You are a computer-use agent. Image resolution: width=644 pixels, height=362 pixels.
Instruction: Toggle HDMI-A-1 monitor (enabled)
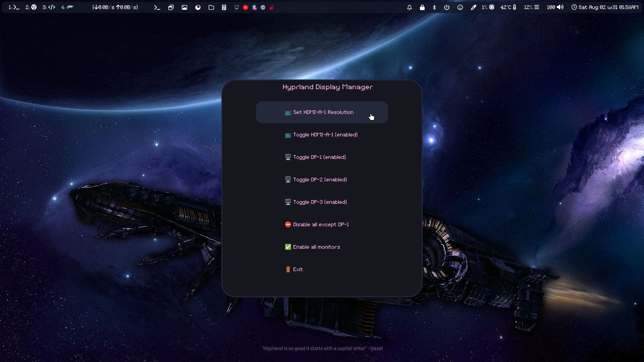[322, 135]
